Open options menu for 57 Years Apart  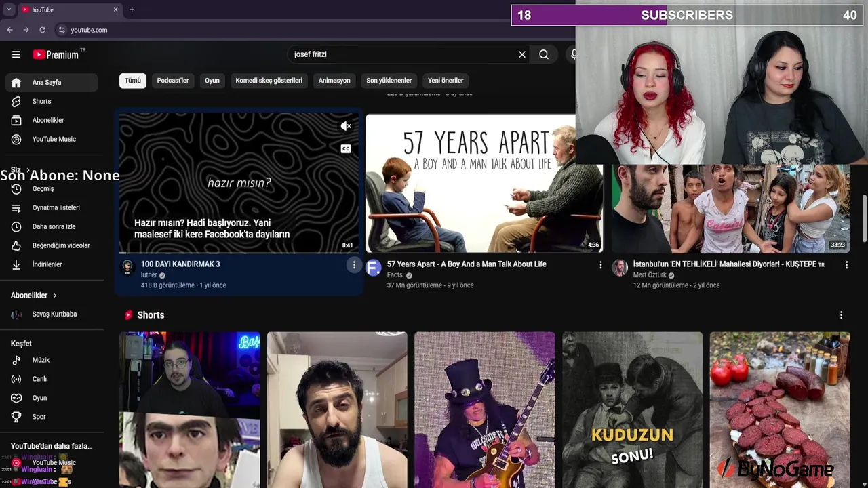600,265
